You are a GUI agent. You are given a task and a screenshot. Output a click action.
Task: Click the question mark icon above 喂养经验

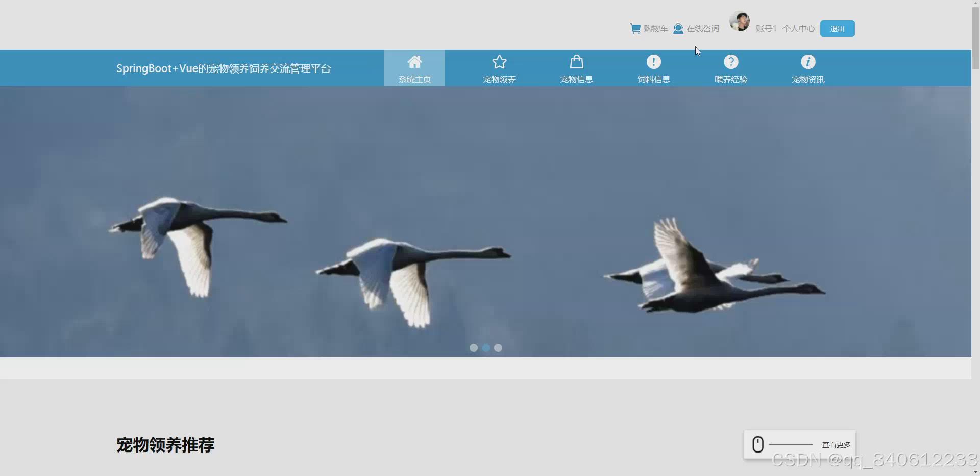(731, 62)
